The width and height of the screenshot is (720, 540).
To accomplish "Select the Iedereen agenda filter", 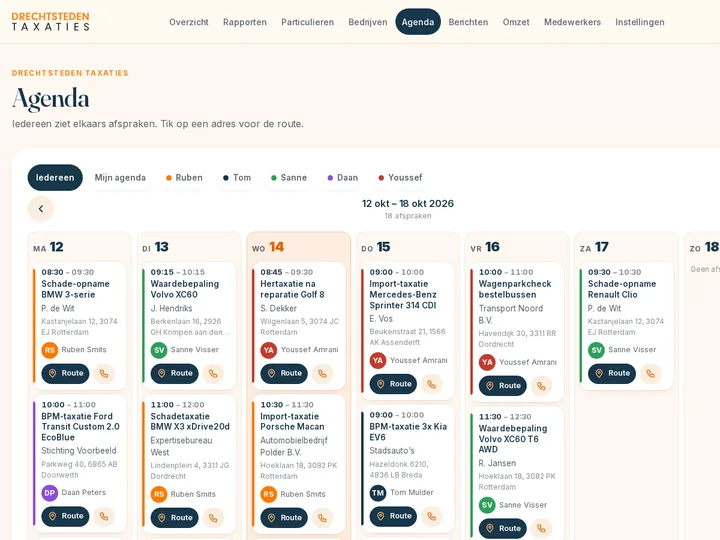I will point(55,178).
